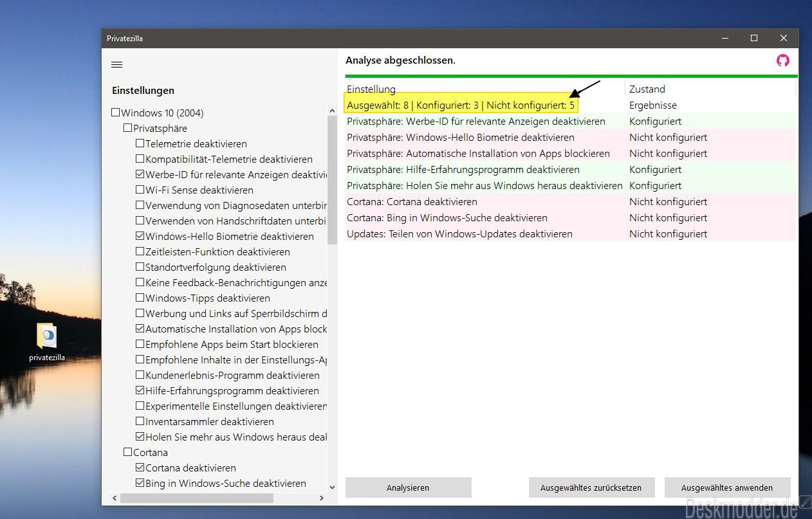Select result row Cortana: Cortana deaktivieren

click(570, 201)
